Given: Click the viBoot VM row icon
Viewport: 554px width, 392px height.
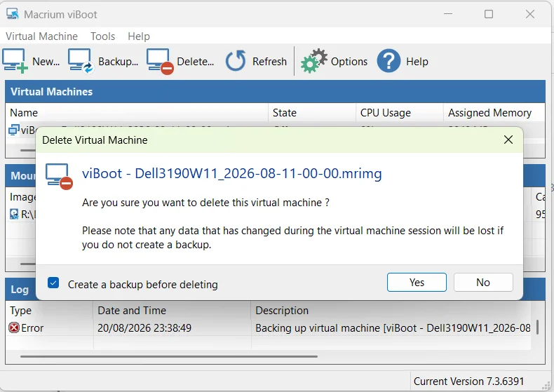Looking at the screenshot, I should pos(14,130).
